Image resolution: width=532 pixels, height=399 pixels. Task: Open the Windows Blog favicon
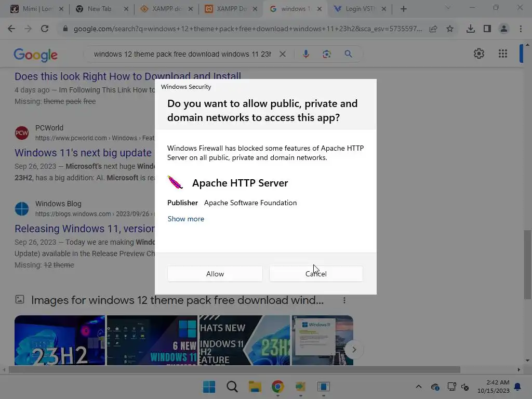coord(22,209)
